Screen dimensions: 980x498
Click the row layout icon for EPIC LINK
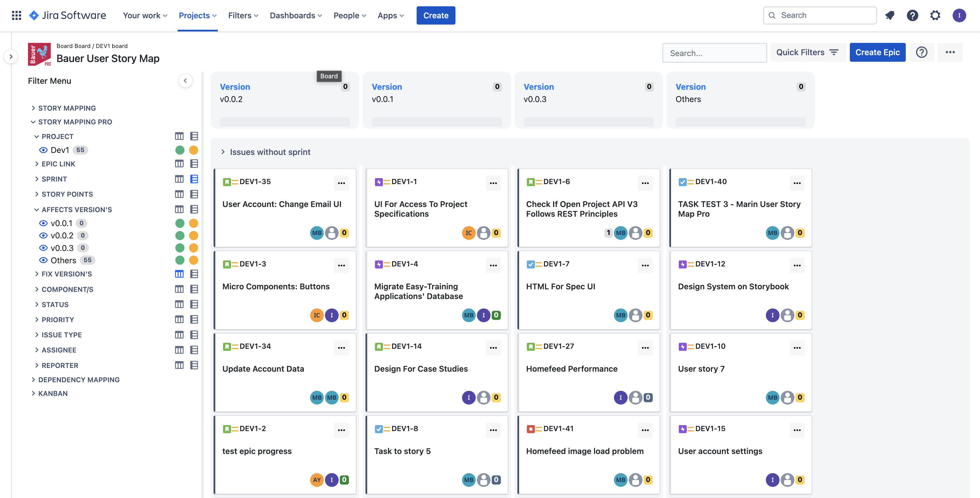pos(194,164)
